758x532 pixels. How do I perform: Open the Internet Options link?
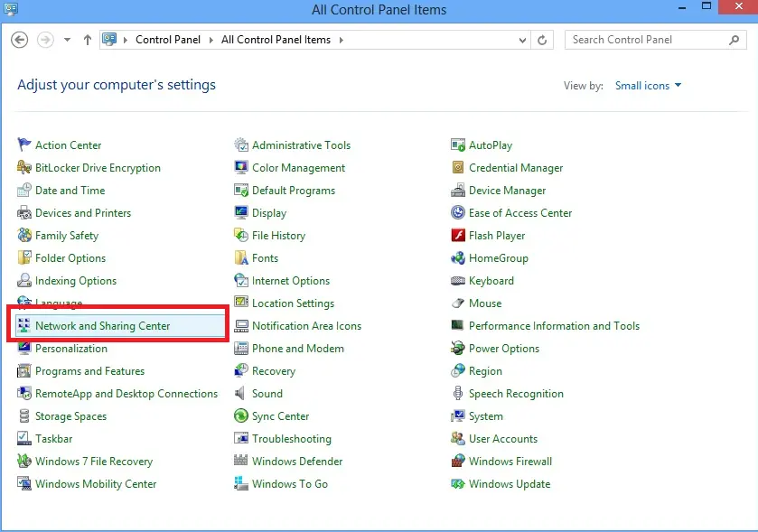click(x=291, y=281)
